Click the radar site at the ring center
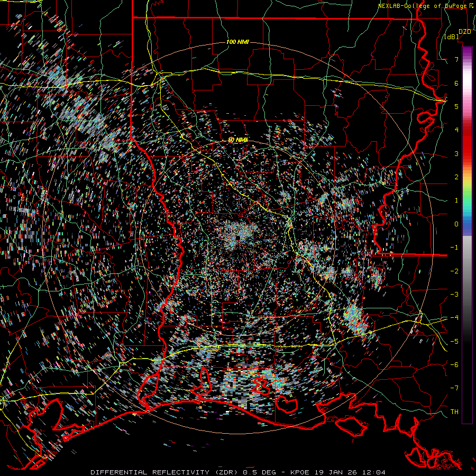 239,237
